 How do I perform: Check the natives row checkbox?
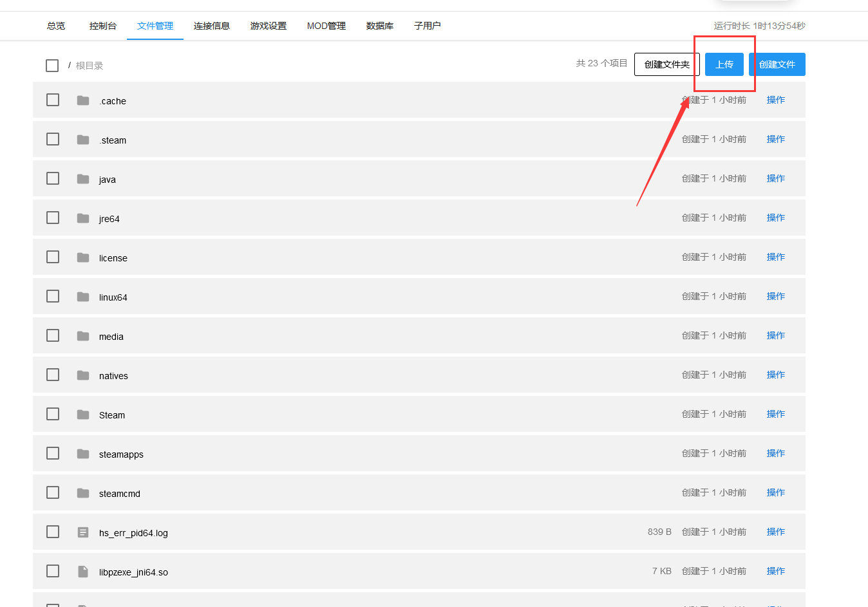click(53, 375)
